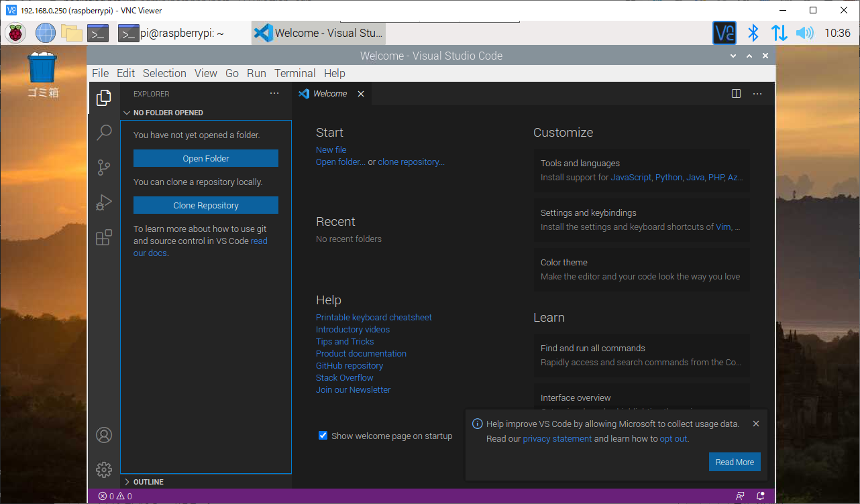Click the Open Folder button
Viewport: 860px width, 504px height.
pos(205,158)
